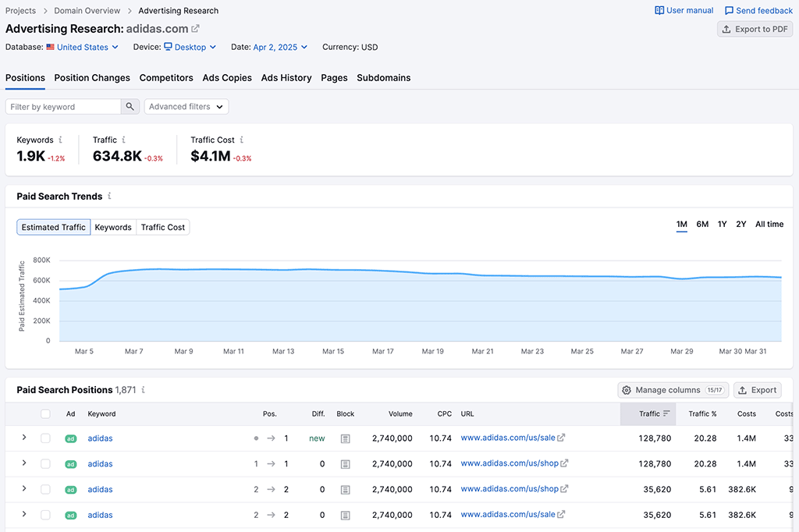
Task: Expand the second adidas keyword row
Action: point(24,463)
